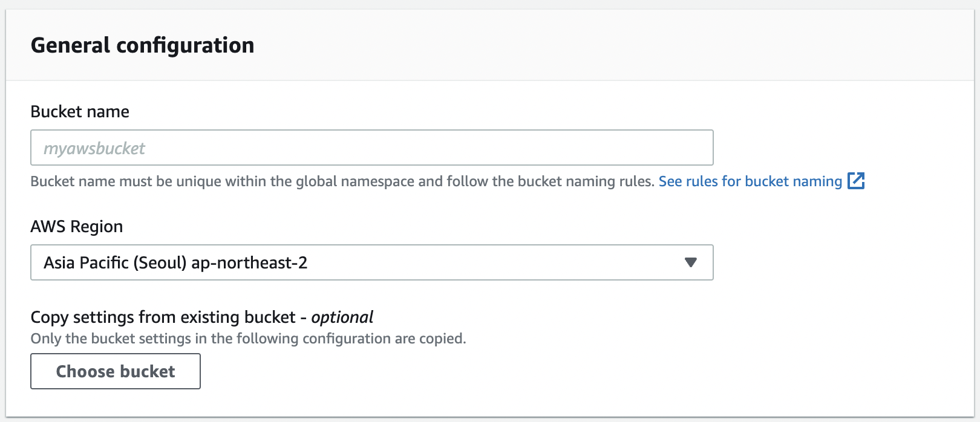Open the See rules for bucket naming link
Viewport: 980px width, 422px height.
(750, 181)
